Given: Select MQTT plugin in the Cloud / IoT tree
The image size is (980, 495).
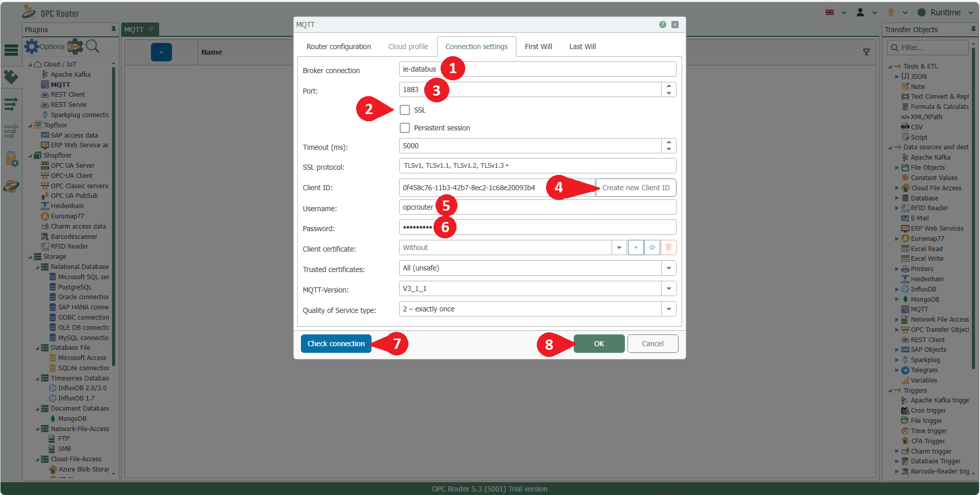Looking at the screenshot, I should point(60,84).
